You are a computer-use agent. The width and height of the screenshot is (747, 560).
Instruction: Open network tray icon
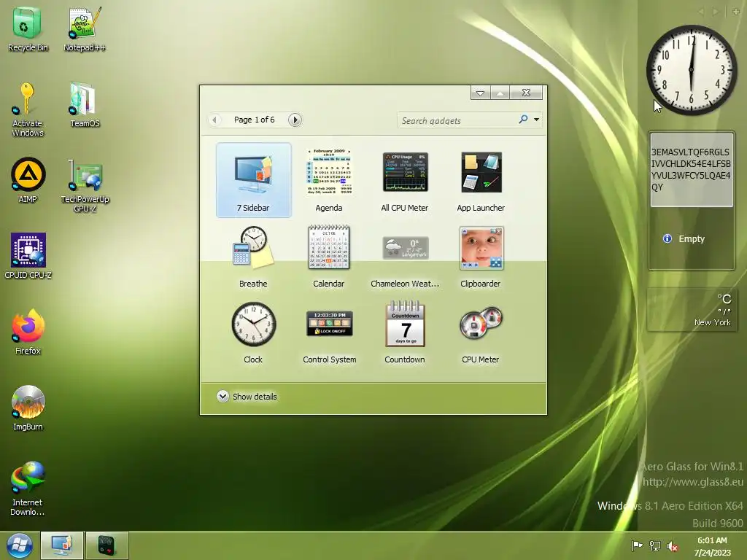click(655, 545)
